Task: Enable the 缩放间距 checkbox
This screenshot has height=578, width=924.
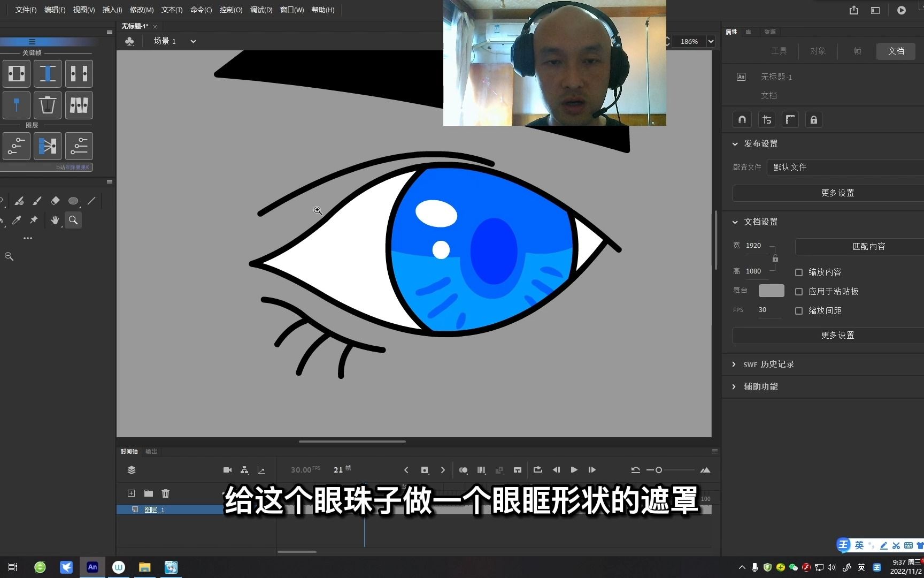Action: [x=799, y=311]
